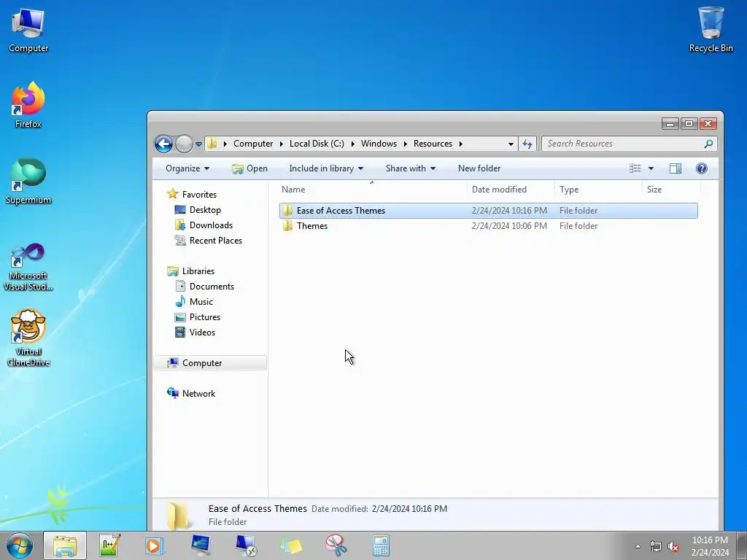The width and height of the screenshot is (747, 560).
Task: Select the Recycle Bin desktop icon
Action: 711,29
